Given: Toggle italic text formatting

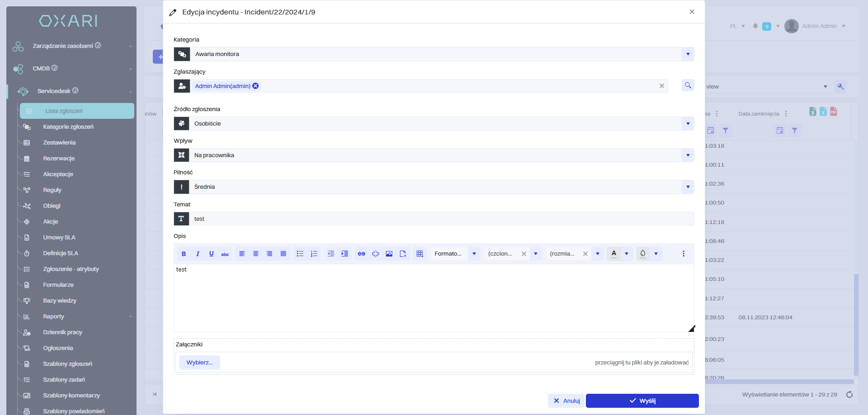Looking at the screenshot, I should coord(198,254).
